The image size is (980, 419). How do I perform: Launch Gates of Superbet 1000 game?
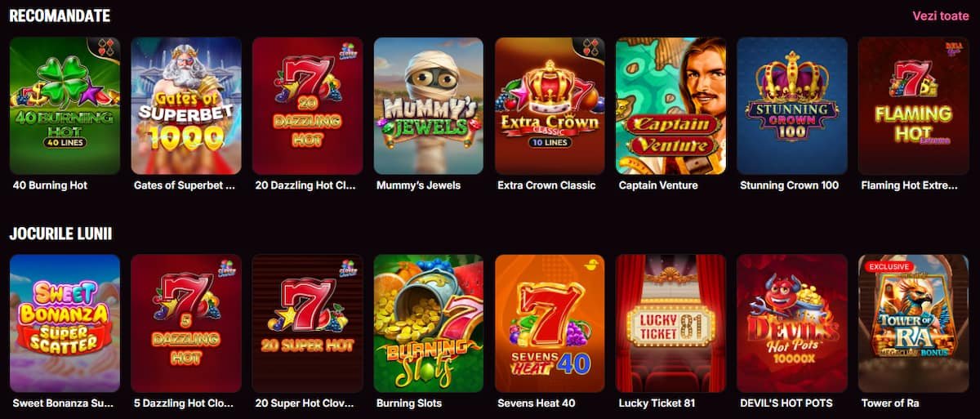[x=186, y=105]
